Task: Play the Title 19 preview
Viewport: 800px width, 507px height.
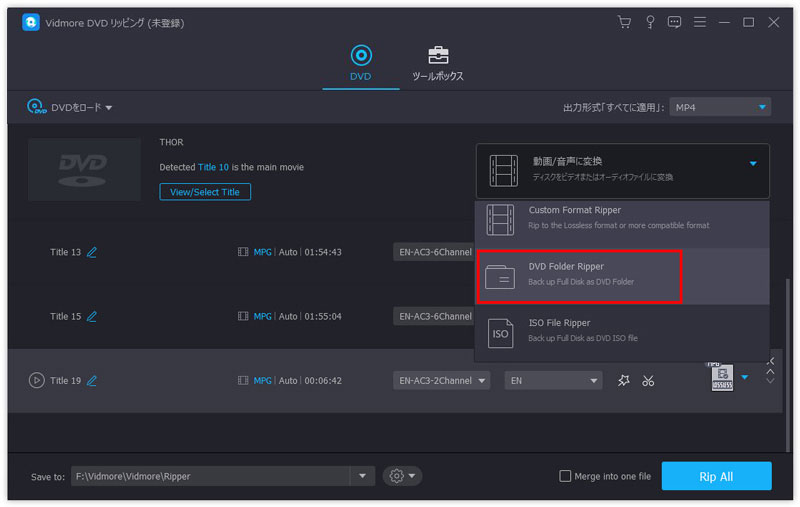Action: pyautogui.click(x=37, y=380)
